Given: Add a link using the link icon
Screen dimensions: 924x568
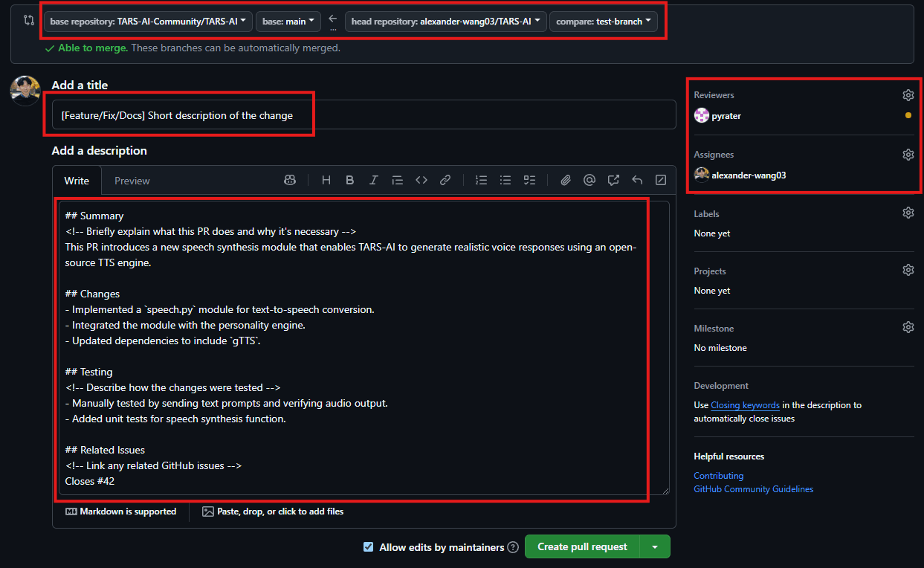Looking at the screenshot, I should 445,180.
